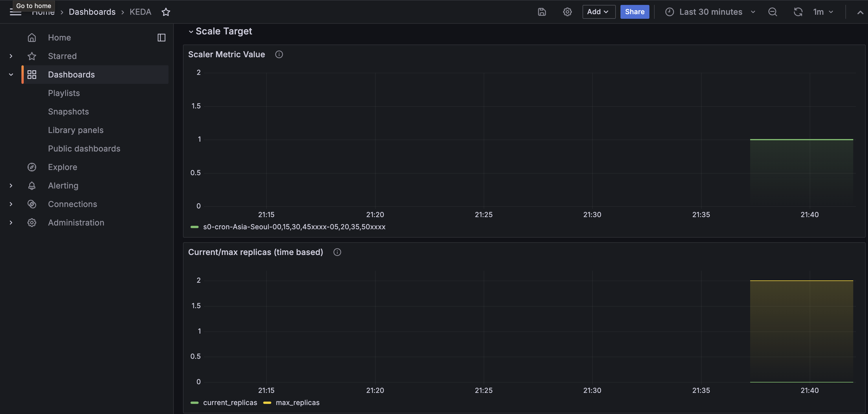
Task: Select Library panels in sidebar
Action: coord(76,130)
